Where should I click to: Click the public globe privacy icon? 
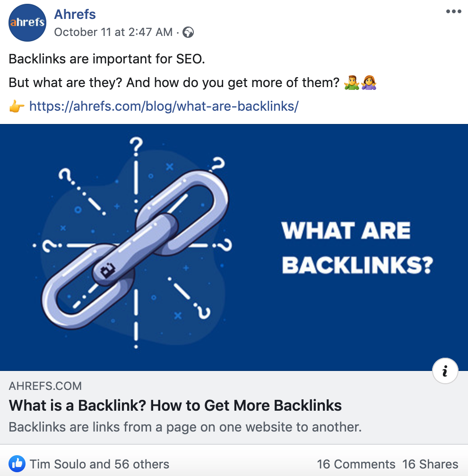coord(188,32)
